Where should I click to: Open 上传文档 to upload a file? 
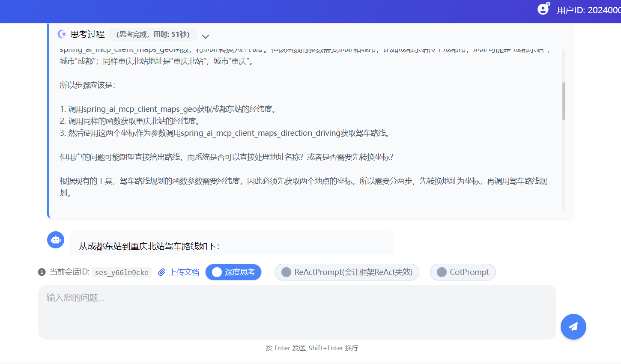183,272
